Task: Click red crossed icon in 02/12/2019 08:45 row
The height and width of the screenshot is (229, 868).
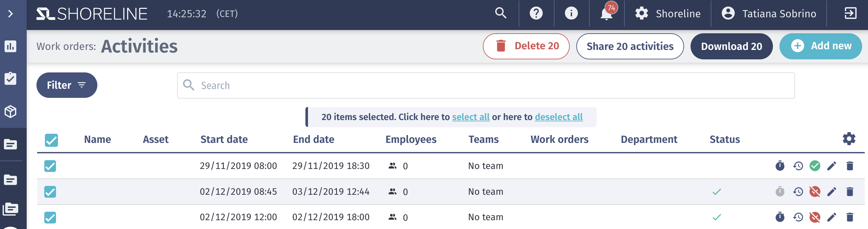Action: coord(814,191)
